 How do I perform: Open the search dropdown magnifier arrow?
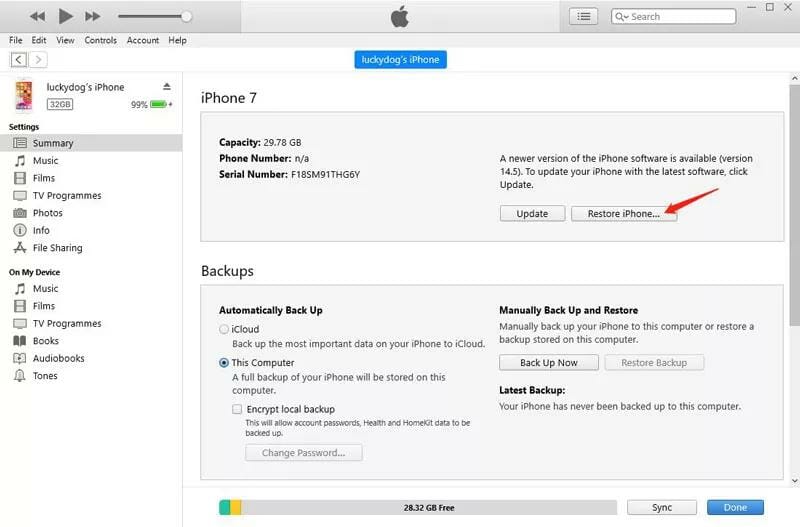tap(621, 17)
